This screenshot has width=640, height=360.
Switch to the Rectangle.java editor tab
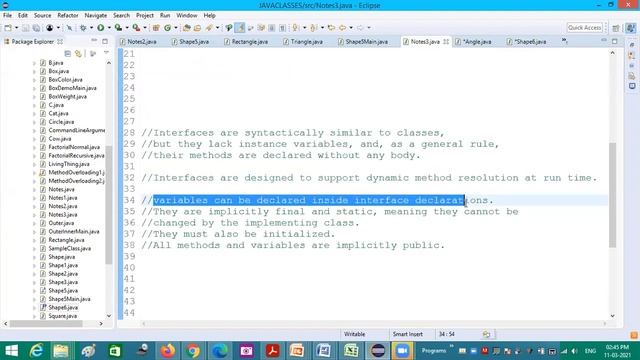[247, 42]
